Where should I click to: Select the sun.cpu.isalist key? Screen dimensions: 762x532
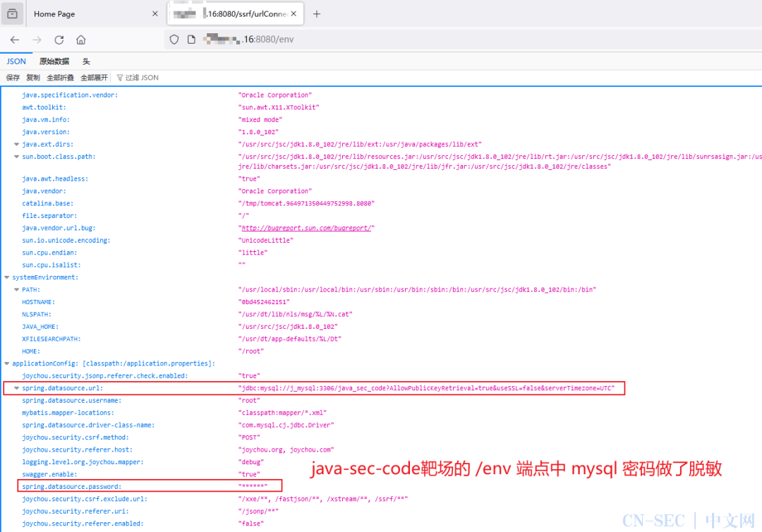coord(51,265)
